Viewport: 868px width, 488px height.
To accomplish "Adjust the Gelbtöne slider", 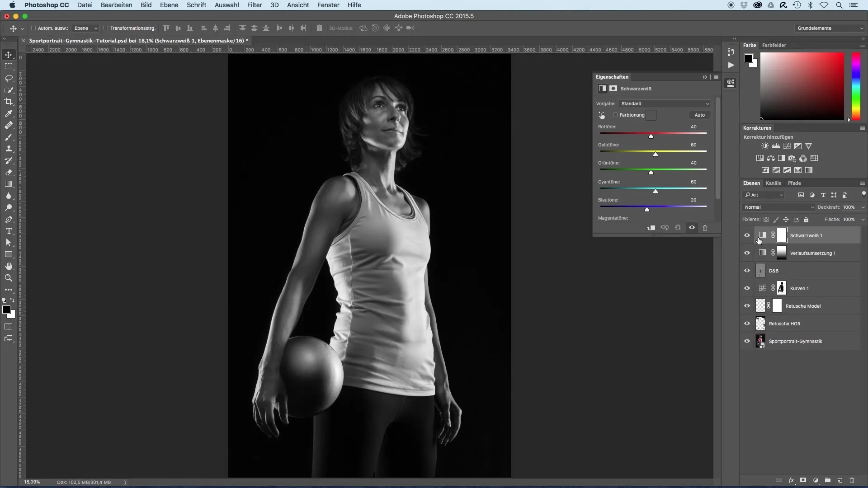I will click(x=656, y=154).
